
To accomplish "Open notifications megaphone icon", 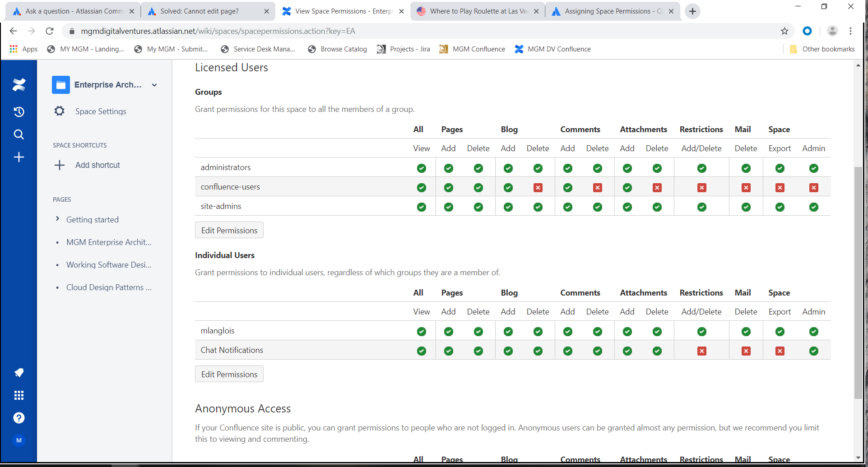I will click(x=19, y=373).
